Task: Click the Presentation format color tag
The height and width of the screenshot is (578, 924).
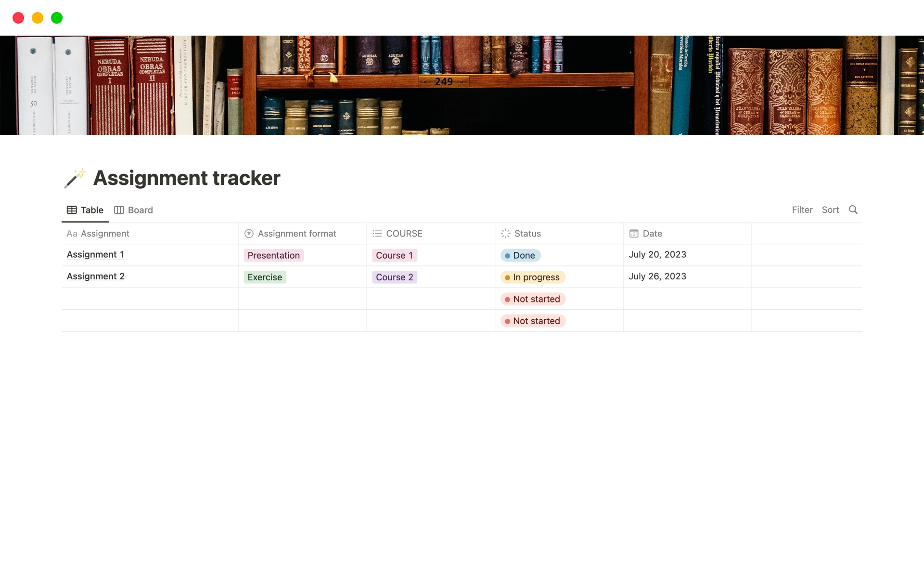Action: point(273,255)
